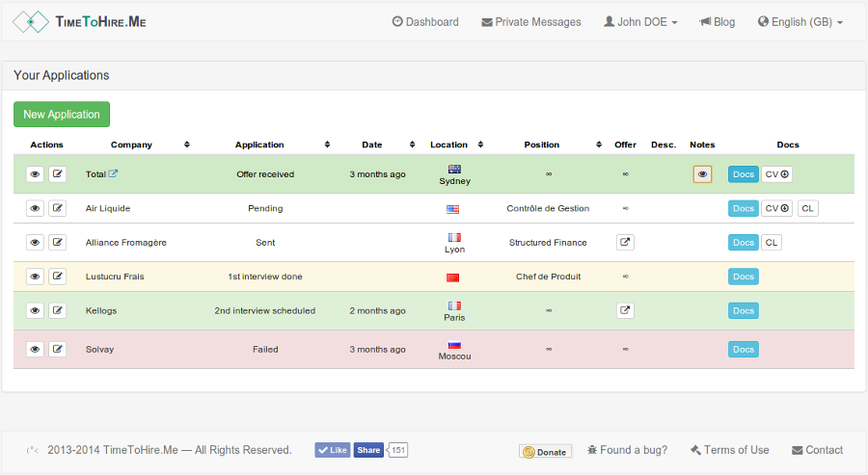868x475 pixels.
Task: Create a New Application
Action: coord(62,115)
